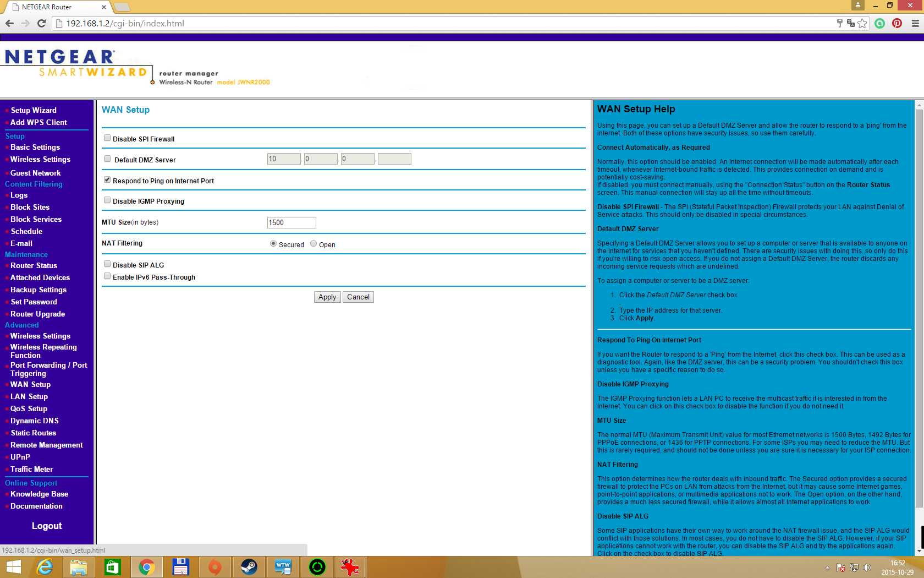Open Steam from the taskbar
The height and width of the screenshot is (578, 924).
(x=249, y=567)
